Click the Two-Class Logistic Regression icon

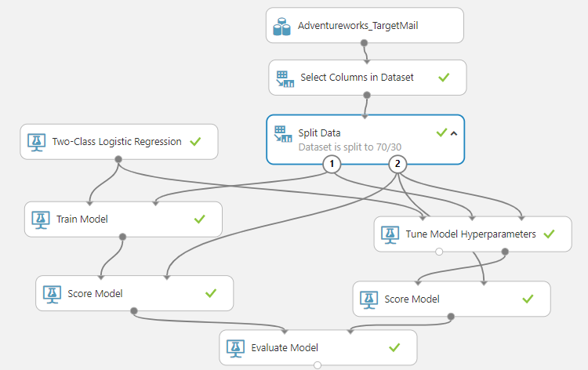pyautogui.click(x=36, y=142)
